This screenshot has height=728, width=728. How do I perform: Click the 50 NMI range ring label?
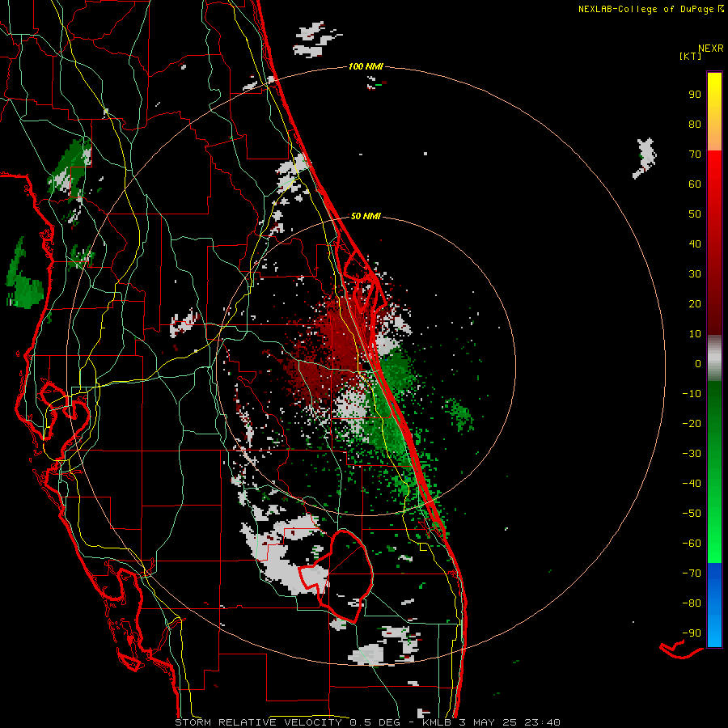coord(366,216)
